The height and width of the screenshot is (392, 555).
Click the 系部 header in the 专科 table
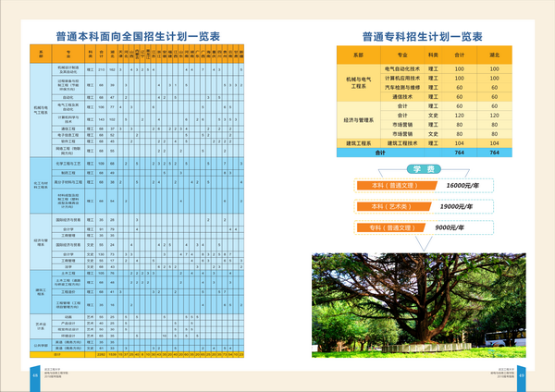click(x=358, y=55)
